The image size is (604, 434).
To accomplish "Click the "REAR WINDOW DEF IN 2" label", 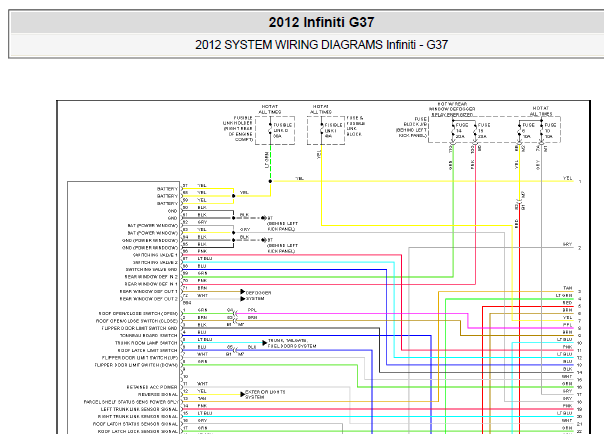I will 151,277.
